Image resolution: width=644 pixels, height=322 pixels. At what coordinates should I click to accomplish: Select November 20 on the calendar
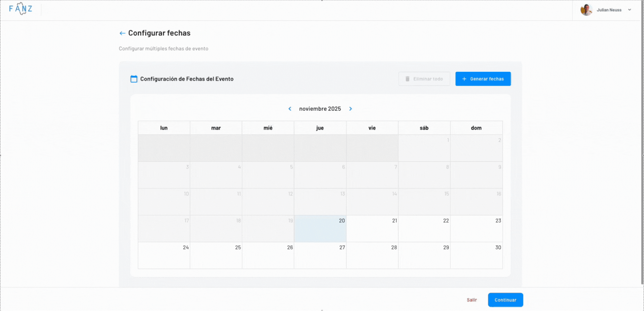[320, 229]
